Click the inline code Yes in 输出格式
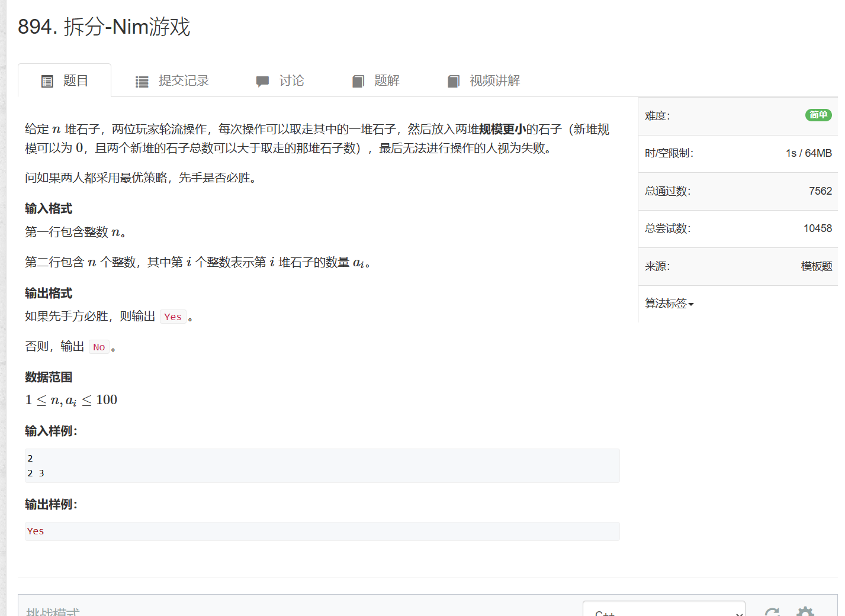Screen dimensions: 845x616 click(x=173, y=317)
